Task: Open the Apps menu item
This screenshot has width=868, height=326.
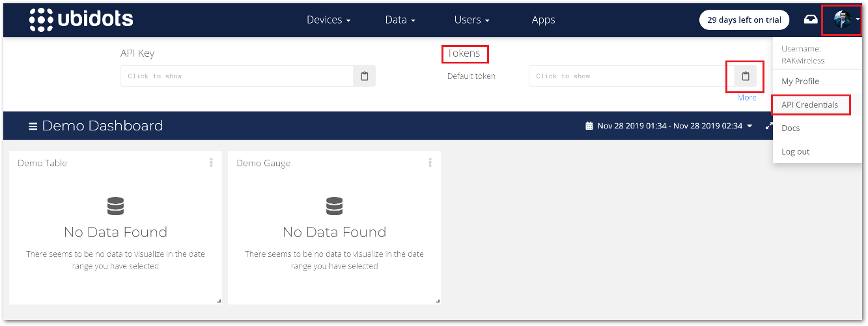Action: [x=543, y=20]
